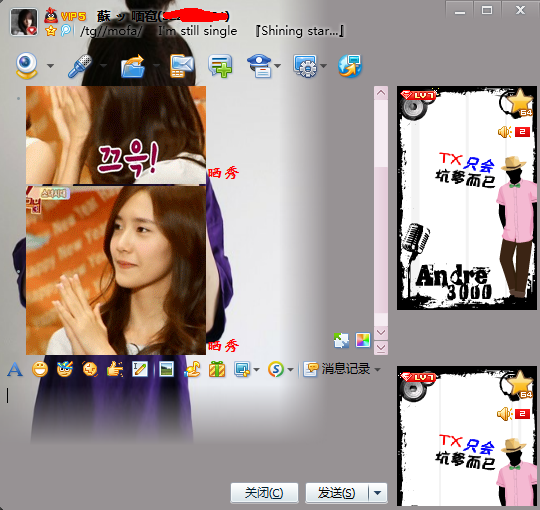
Task: Send a file using folder icon
Action: pos(133,65)
